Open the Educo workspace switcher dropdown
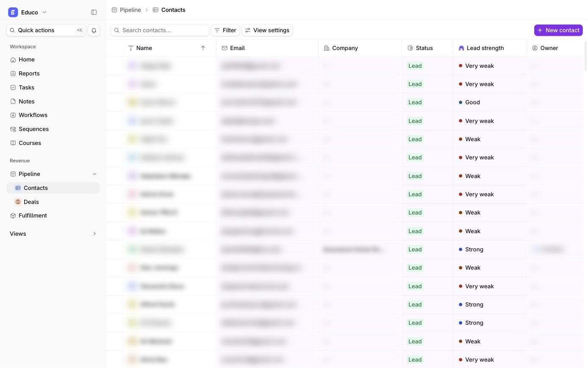The height and width of the screenshot is (368, 588). click(x=28, y=12)
